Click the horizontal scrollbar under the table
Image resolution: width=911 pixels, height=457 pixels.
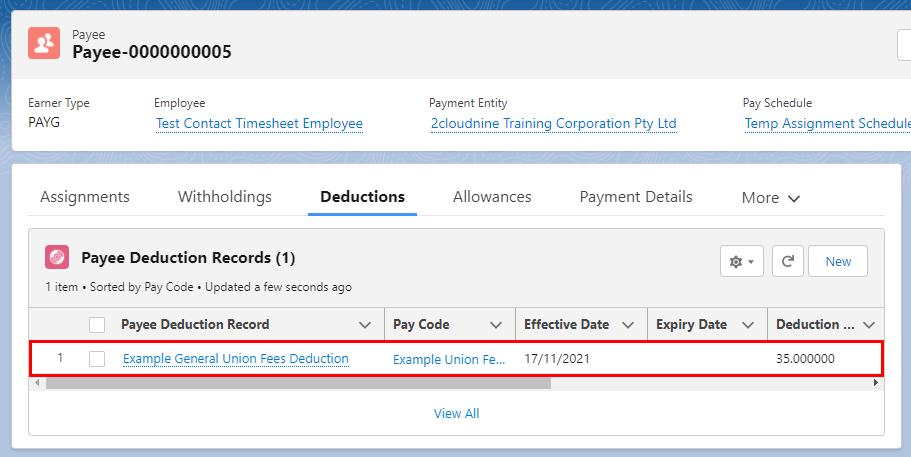point(298,383)
